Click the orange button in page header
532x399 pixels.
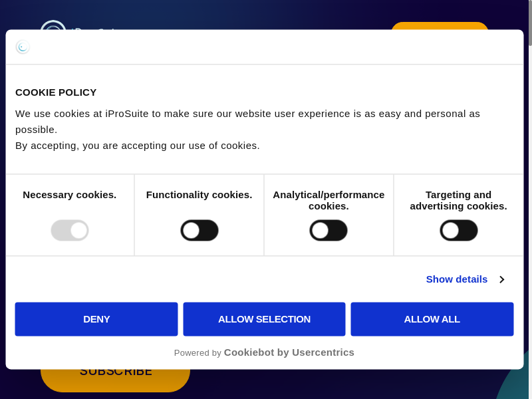click(x=440, y=26)
